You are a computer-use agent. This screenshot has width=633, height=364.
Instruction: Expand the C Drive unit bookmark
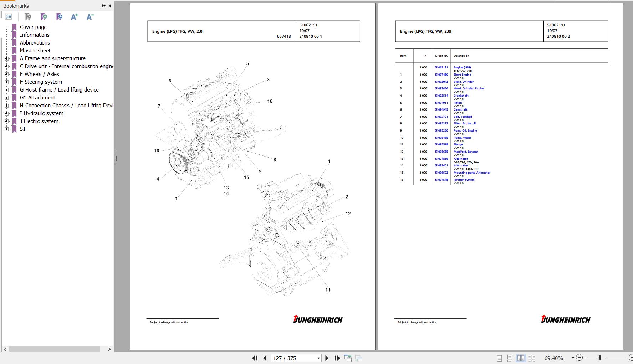[x=6, y=66]
